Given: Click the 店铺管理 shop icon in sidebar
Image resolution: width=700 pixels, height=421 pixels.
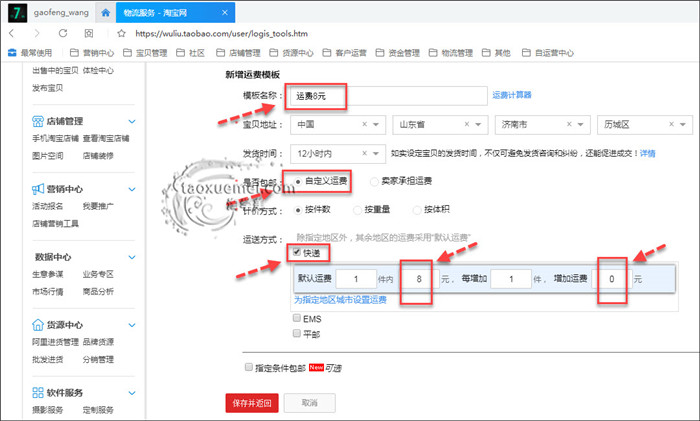Looking at the screenshot, I should (x=38, y=121).
